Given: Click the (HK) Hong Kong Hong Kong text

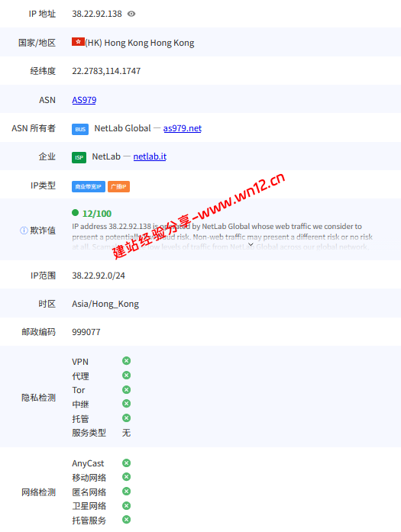Looking at the screenshot, I should click(x=140, y=43).
